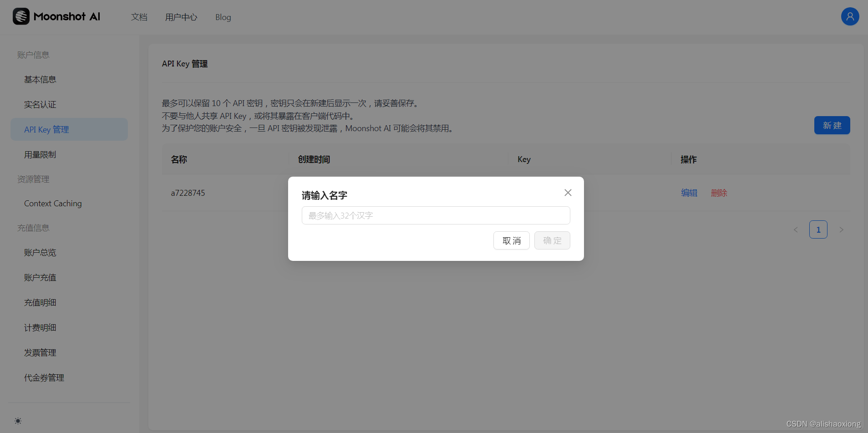Open the 用户中心 nav item
The image size is (868, 433).
pos(181,17)
